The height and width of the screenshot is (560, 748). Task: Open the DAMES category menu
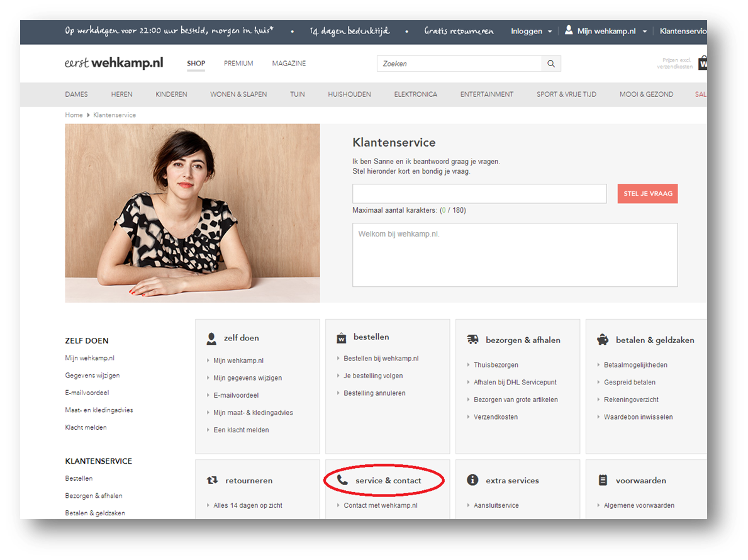[x=76, y=94]
